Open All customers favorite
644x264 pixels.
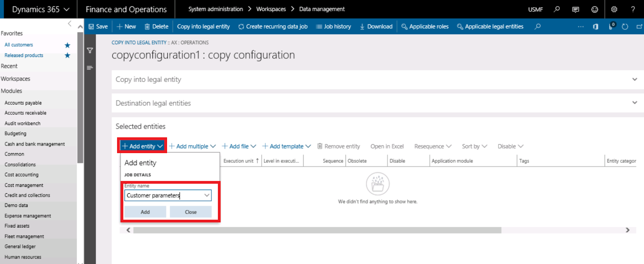click(x=19, y=45)
